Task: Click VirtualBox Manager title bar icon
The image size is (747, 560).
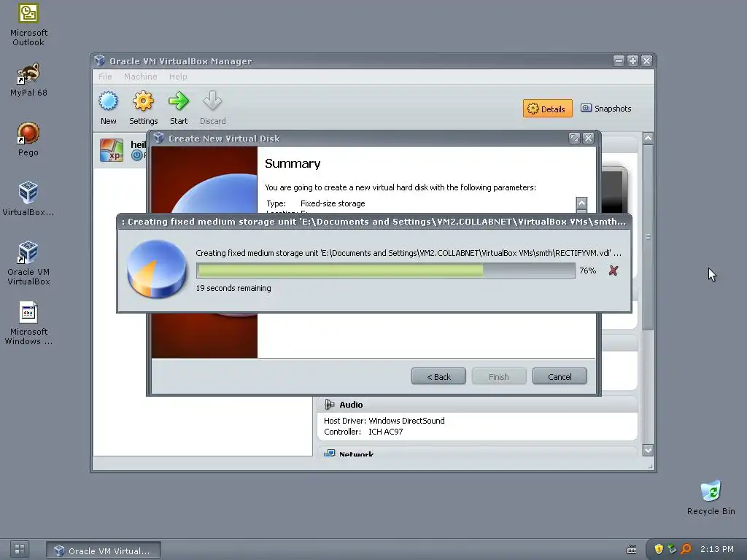Action: pyautogui.click(x=99, y=61)
